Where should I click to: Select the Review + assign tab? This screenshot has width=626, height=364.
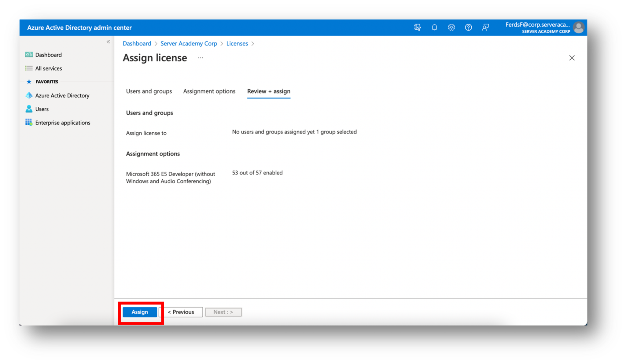(269, 91)
